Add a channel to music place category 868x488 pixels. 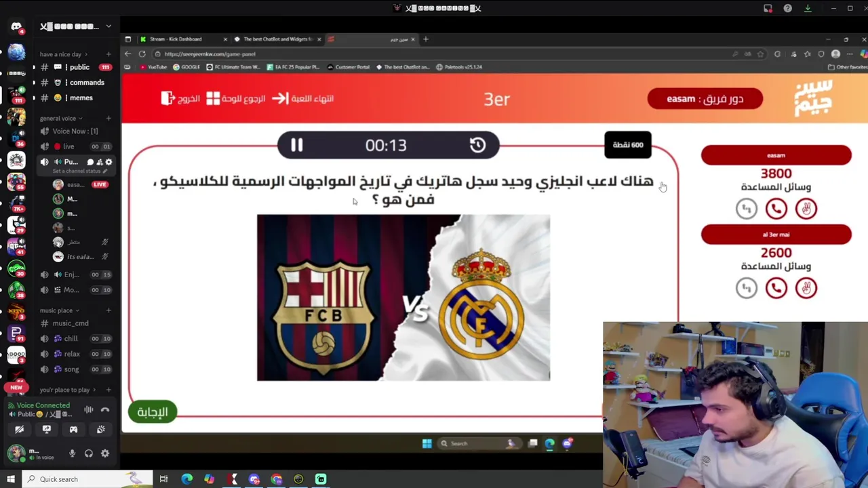(108, 310)
